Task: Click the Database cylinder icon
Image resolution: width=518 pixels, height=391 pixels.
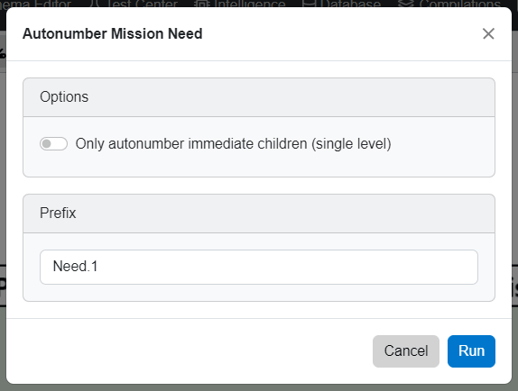Action: [307, 3]
